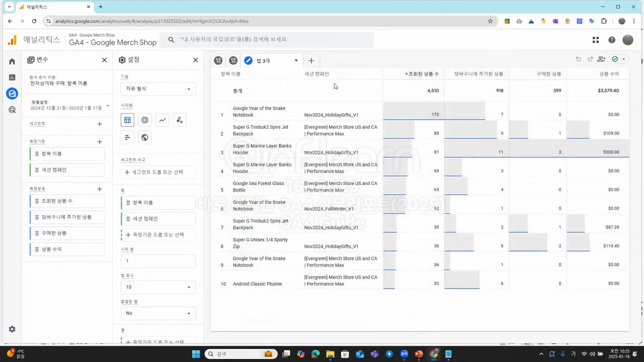Open the Analytics Home page from sidebar
Image resolution: width=644 pixels, height=362 pixels.
pyautogui.click(x=12, y=61)
